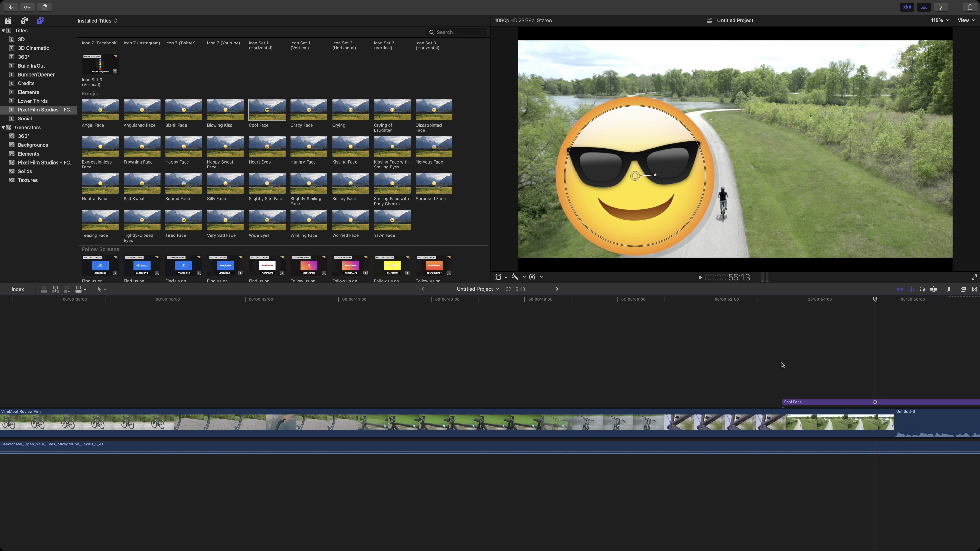The height and width of the screenshot is (551, 980).
Task: Open the Photos and Audio sidebar icon
Action: [x=24, y=20]
